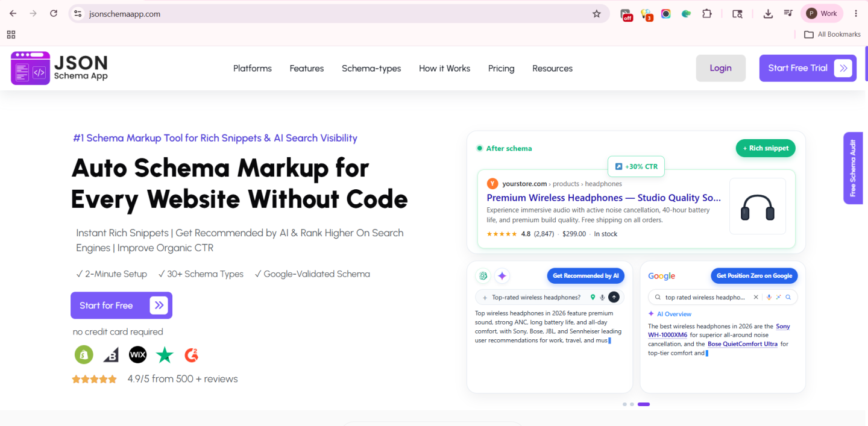This screenshot has height=426, width=868.
Task: Click the G2 logo icon
Action: (x=192, y=355)
